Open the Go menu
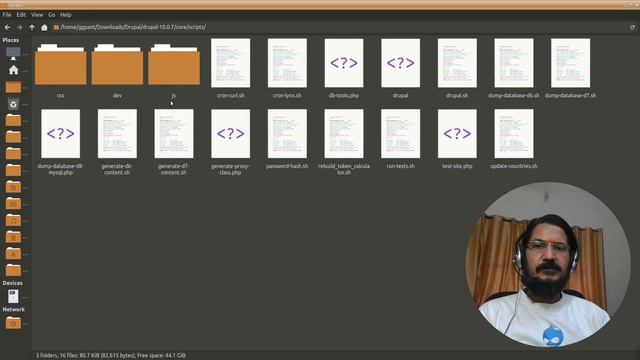This screenshot has width=640, height=360. 51,15
